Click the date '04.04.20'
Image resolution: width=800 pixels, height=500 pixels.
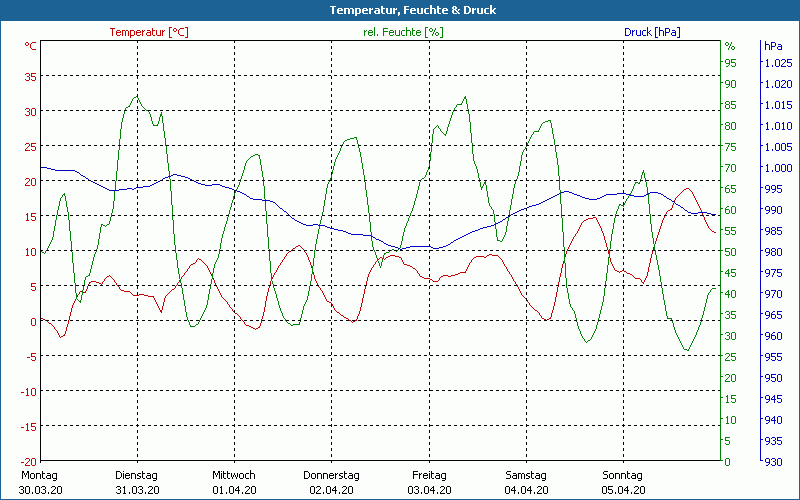click(527, 490)
